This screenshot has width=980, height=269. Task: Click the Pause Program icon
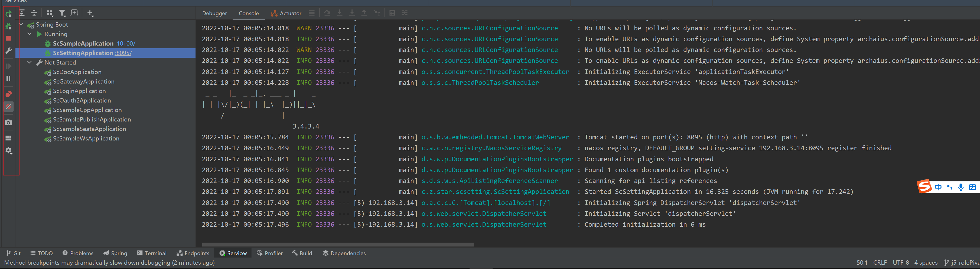[8, 78]
